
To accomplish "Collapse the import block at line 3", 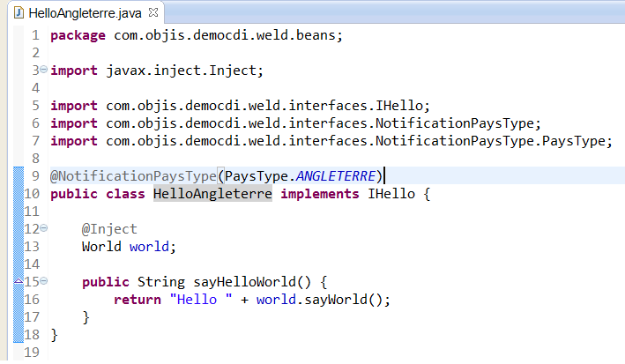I will pos(43,71).
